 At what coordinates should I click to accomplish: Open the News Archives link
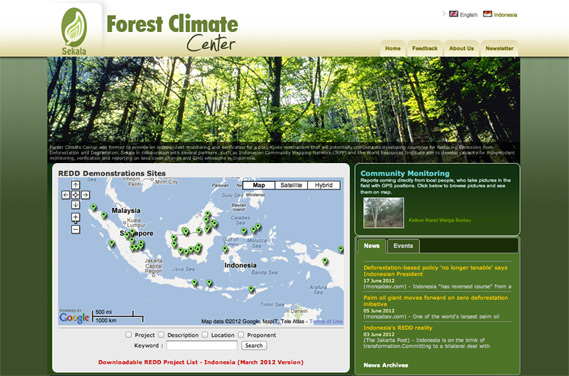coord(386,365)
